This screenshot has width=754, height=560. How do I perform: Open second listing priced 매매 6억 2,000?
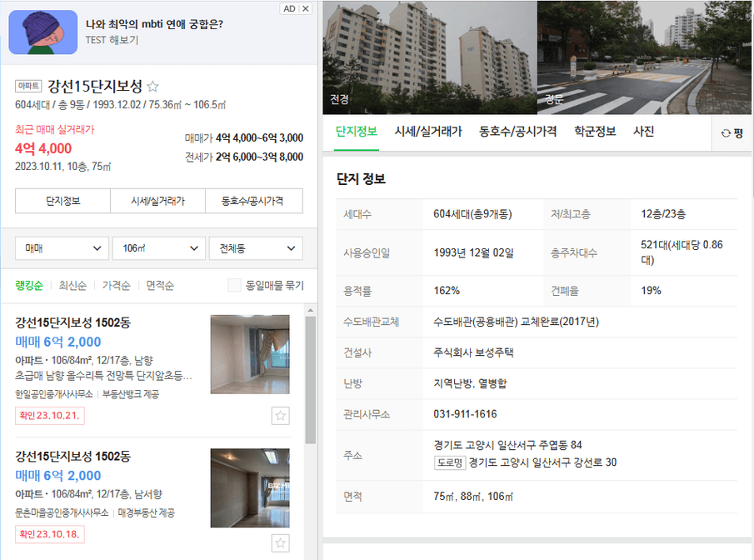(58, 475)
